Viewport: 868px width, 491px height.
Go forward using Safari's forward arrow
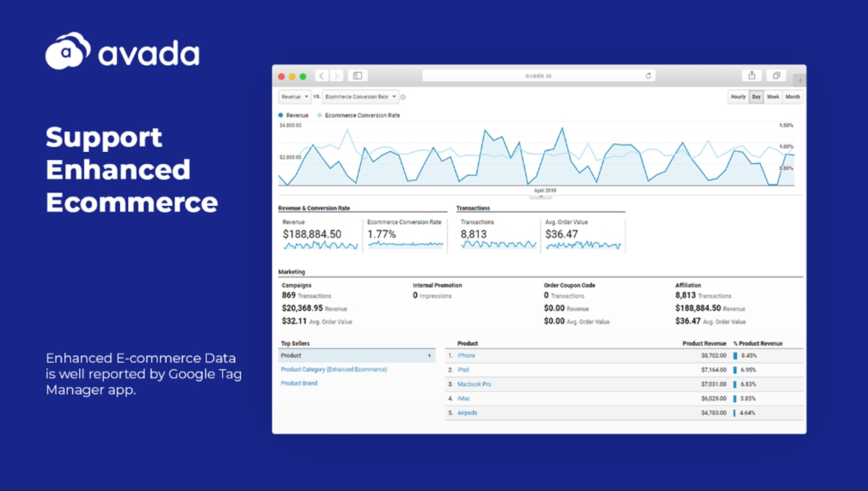(336, 76)
